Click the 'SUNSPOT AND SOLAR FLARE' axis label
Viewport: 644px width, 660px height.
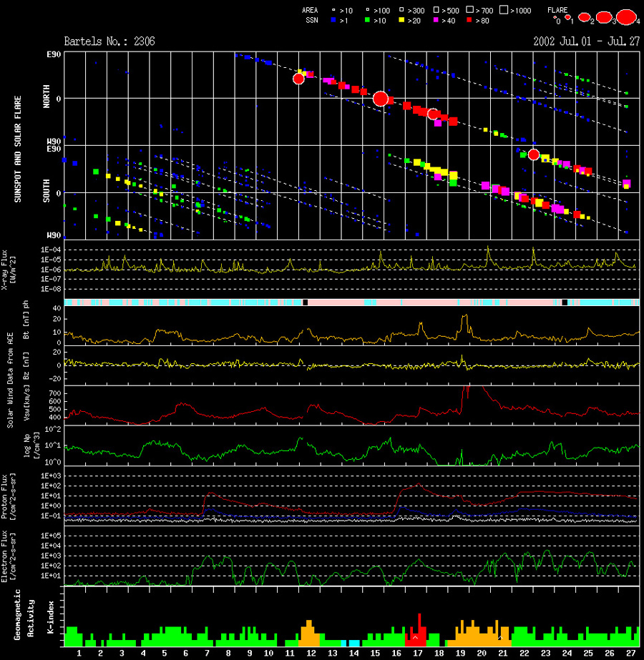pyautogui.click(x=18, y=149)
